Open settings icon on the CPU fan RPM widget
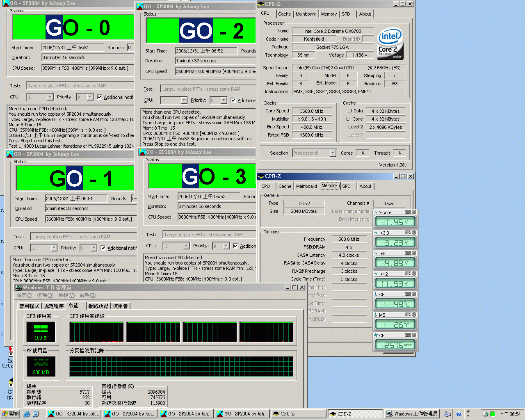 (x=408, y=335)
